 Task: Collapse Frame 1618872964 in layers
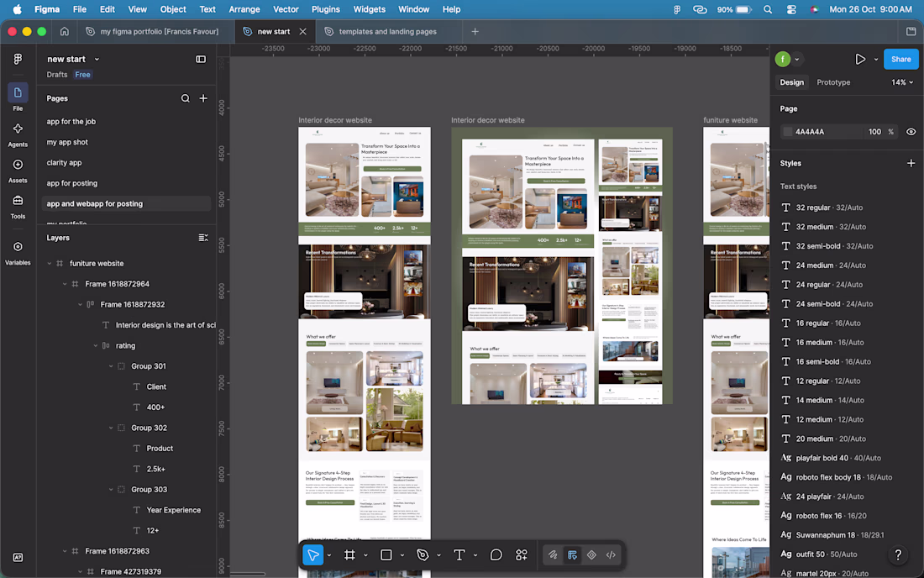[65, 284]
